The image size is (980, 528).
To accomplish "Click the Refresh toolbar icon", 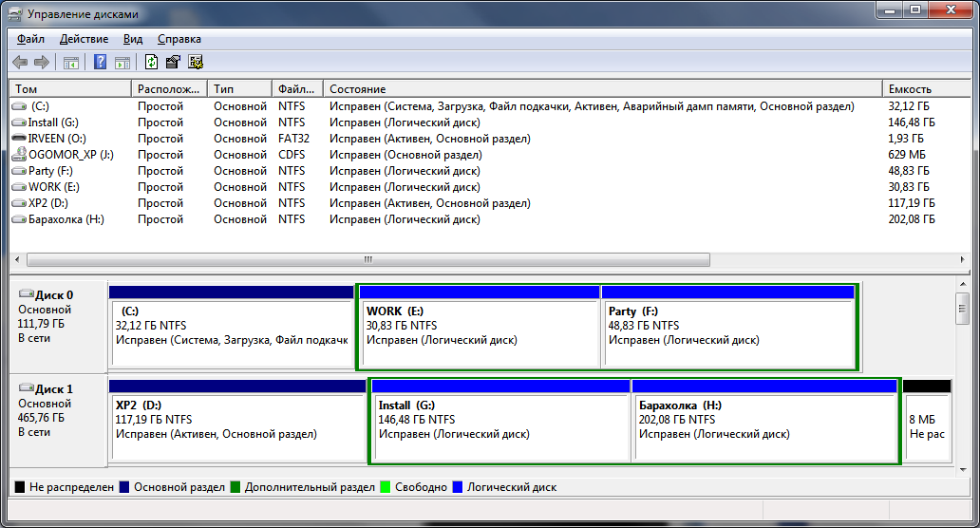I will (x=151, y=63).
